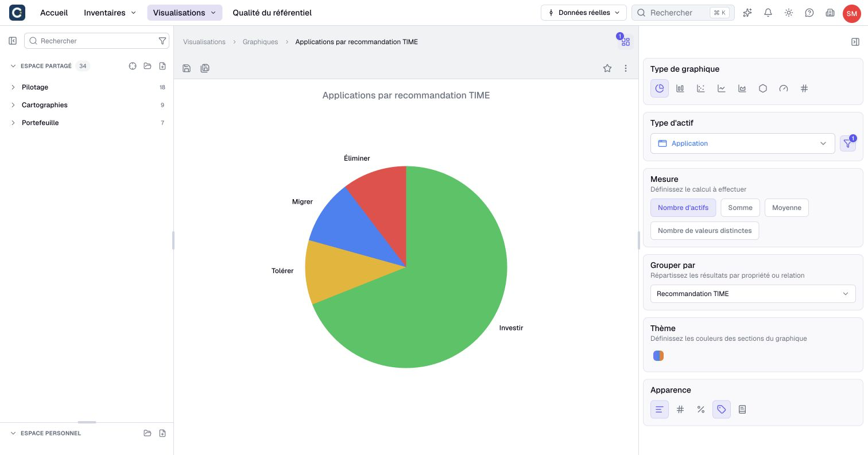Open the Données réelles dropdown
This screenshot has height=455, width=868.
click(584, 13)
